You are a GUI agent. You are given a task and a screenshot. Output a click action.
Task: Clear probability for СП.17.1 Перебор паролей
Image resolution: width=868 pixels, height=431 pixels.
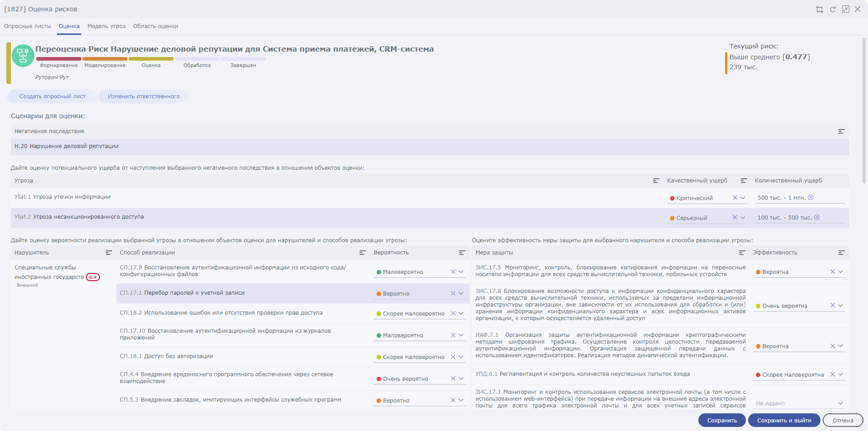pyautogui.click(x=453, y=293)
